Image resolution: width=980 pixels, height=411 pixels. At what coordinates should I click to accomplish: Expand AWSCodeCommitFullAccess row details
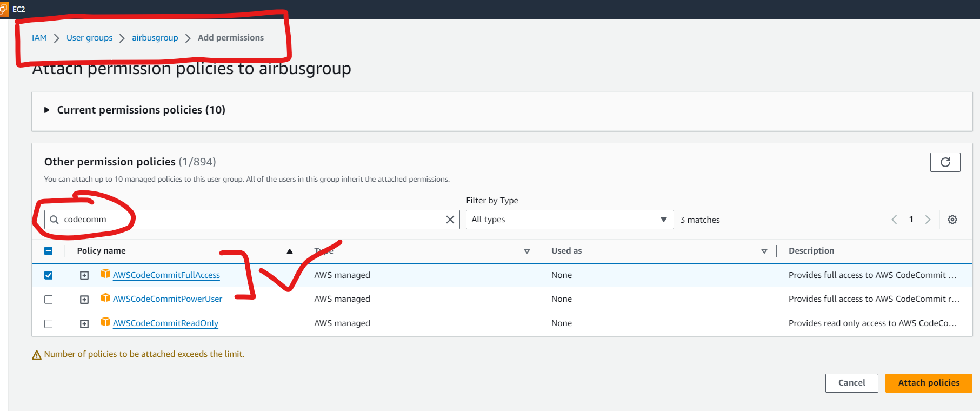84,275
